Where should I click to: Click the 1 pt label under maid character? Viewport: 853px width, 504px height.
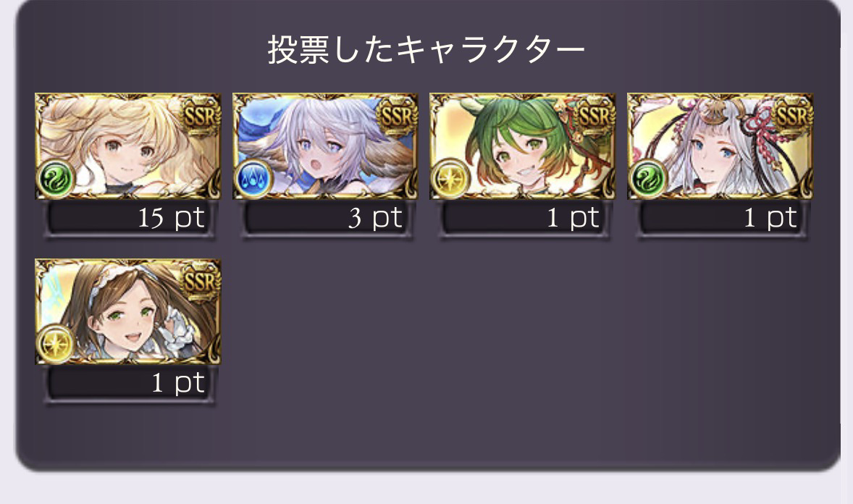pyautogui.click(x=178, y=383)
